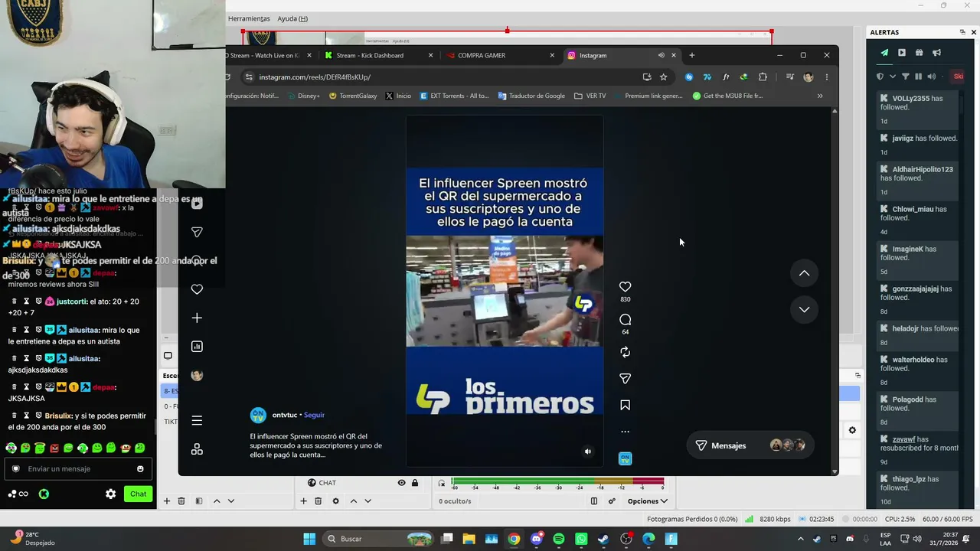Viewport: 980px width, 551px height.
Task: Follow ontvtuc with the Seguir link
Action: tap(314, 415)
